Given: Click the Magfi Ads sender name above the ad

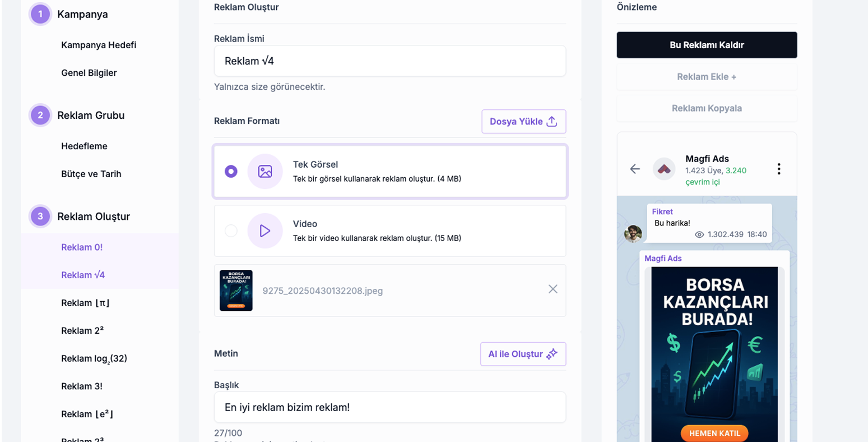Looking at the screenshot, I should [x=663, y=259].
